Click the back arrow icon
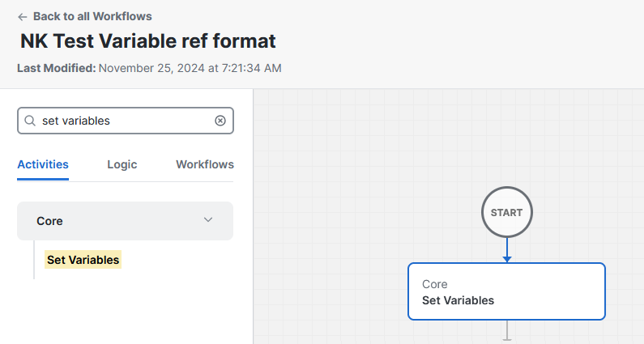The image size is (644, 344). click(x=22, y=17)
